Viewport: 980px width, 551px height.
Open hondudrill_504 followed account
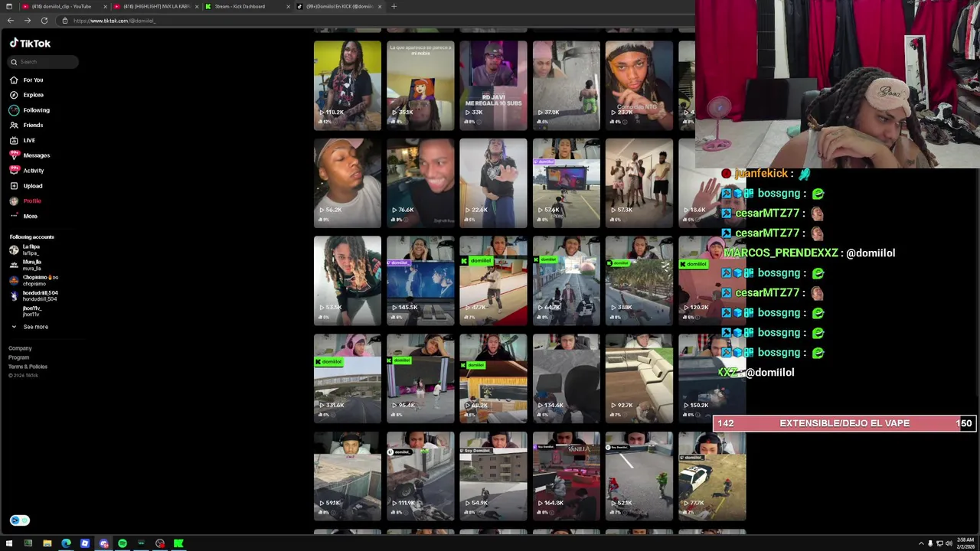[x=34, y=295]
